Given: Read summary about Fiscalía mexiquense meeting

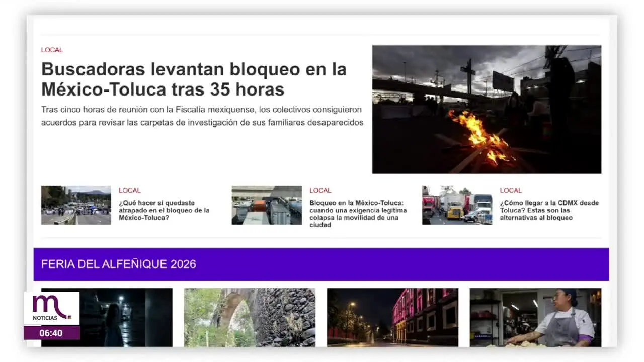Looking at the screenshot, I should [202, 116].
